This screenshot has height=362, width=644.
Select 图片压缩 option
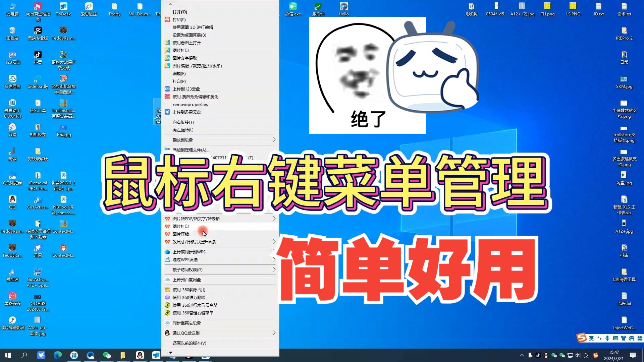180,234
